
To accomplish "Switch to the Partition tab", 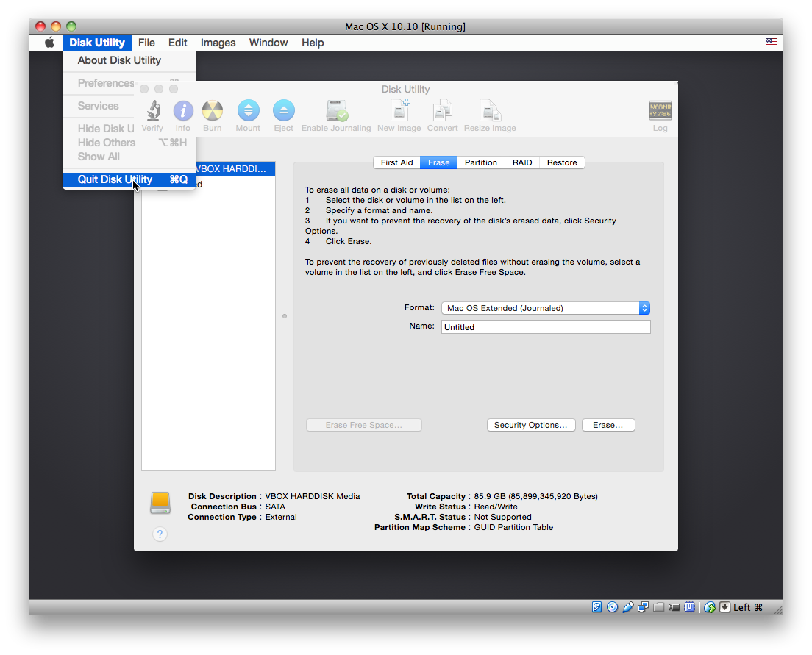I will coord(480,162).
